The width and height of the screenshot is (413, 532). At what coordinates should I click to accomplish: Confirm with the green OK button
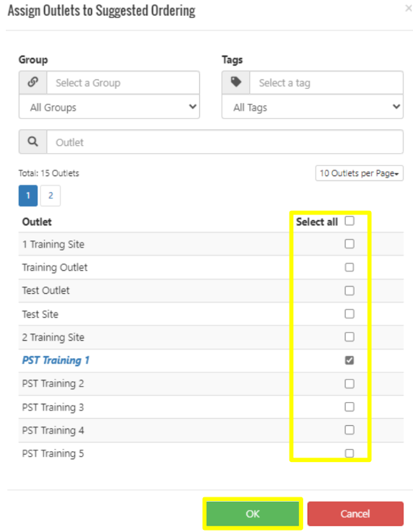pyautogui.click(x=253, y=514)
